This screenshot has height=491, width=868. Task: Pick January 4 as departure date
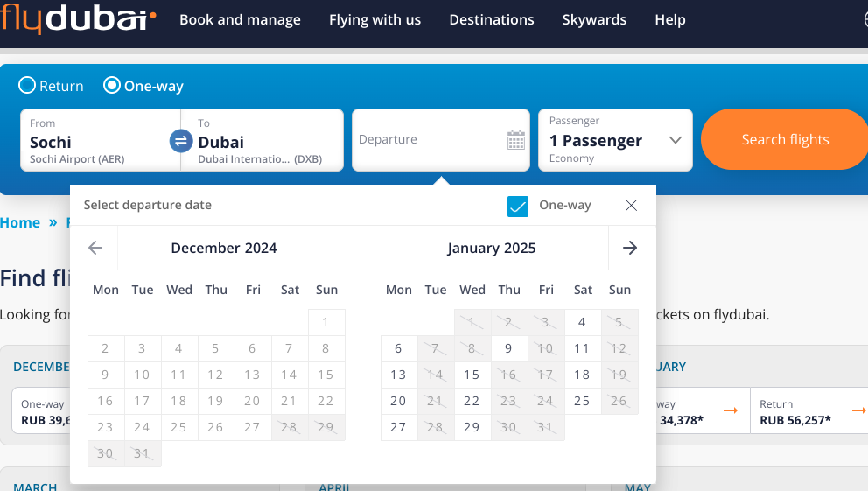583,322
